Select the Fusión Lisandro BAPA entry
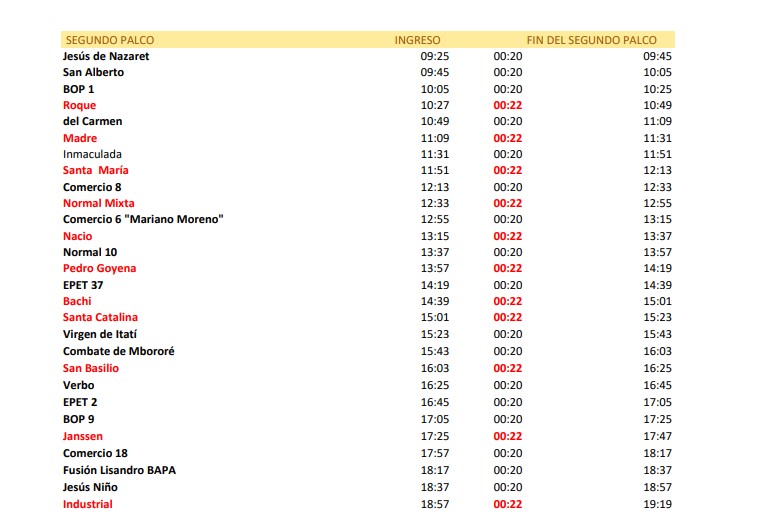This screenshot has height=531, width=763. [120, 470]
